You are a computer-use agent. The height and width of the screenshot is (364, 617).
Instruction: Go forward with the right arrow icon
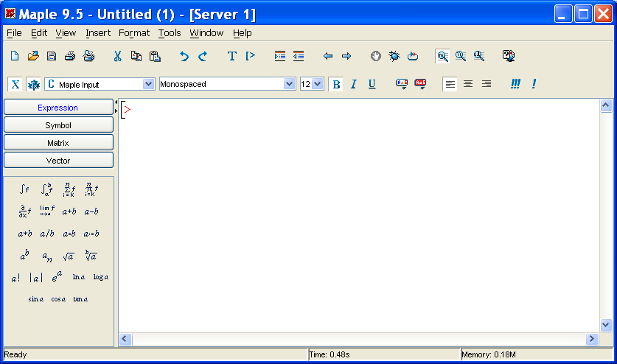(346, 56)
